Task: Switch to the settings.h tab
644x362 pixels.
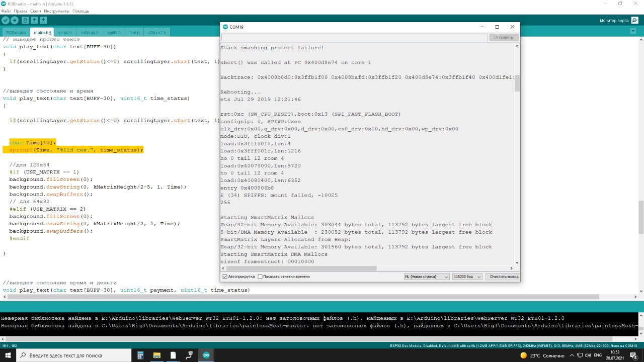Action: point(90,33)
